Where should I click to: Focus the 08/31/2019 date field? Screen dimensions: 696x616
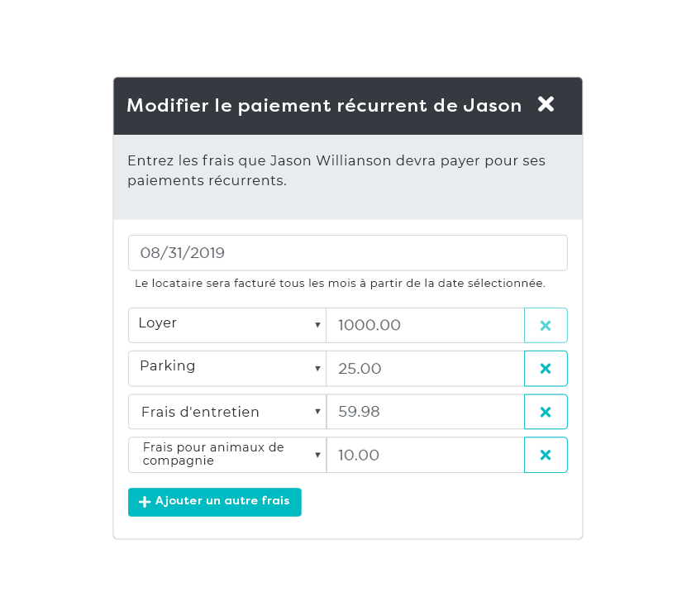[x=347, y=253]
